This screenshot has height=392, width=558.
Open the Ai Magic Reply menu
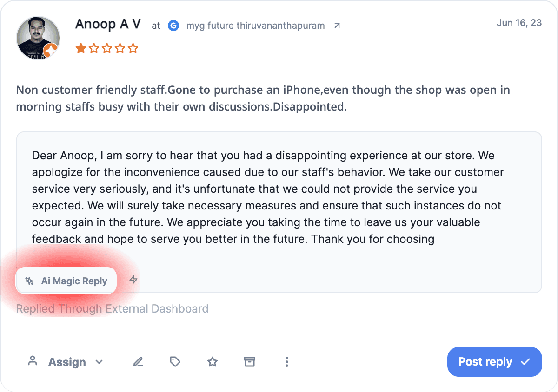(x=66, y=280)
